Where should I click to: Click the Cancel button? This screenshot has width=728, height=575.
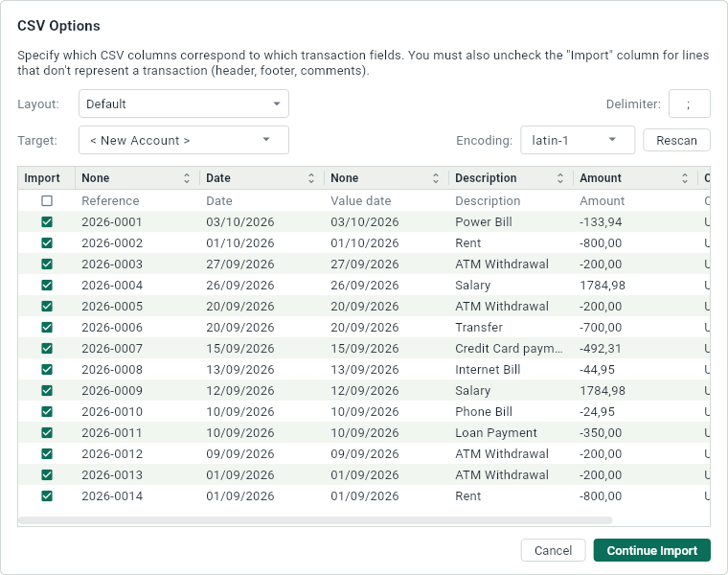pyautogui.click(x=553, y=550)
